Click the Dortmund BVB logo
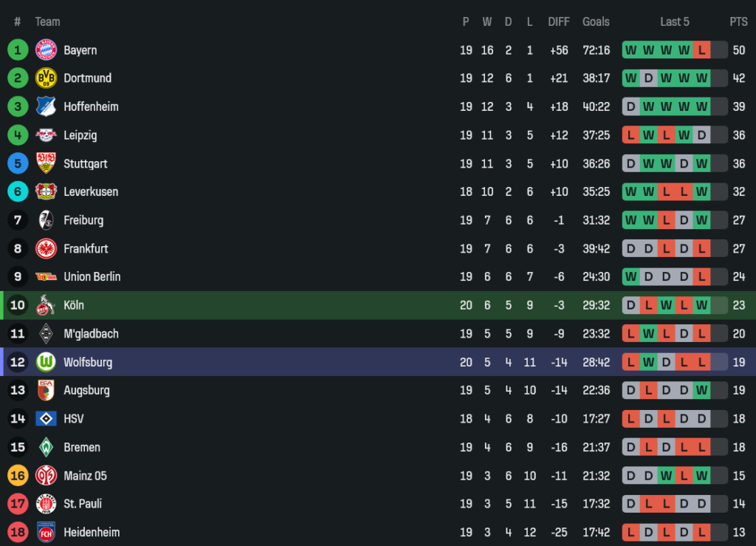756x546 pixels. [46, 78]
